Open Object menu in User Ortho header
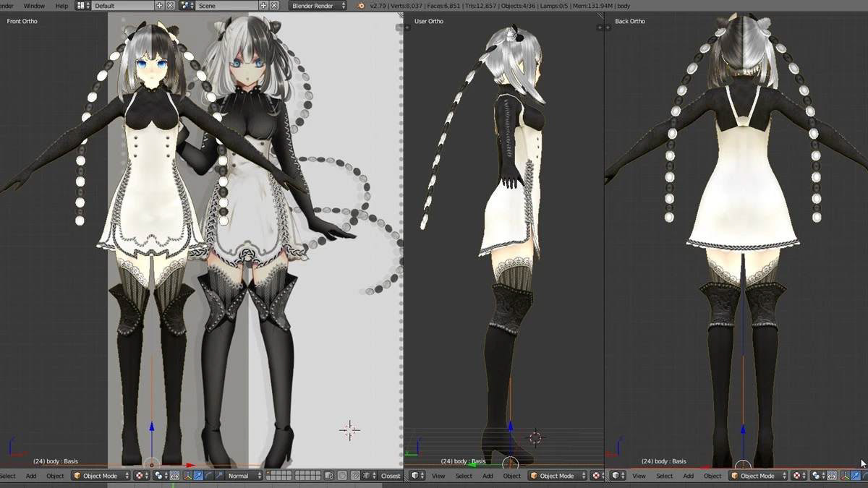This screenshot has width=868, height=488. [x=512, y=476]
